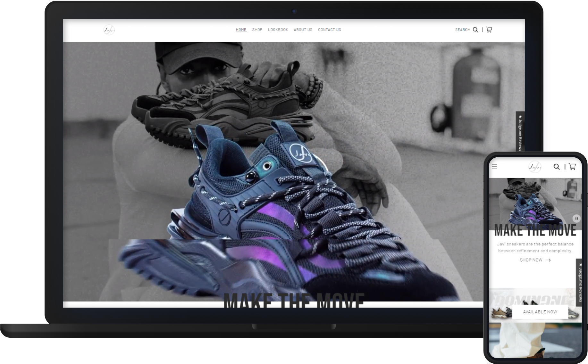Pause the hero slideshow on phone
This screenshot has width=588, height=364.
pyautogui.click(x=576, y=219)
